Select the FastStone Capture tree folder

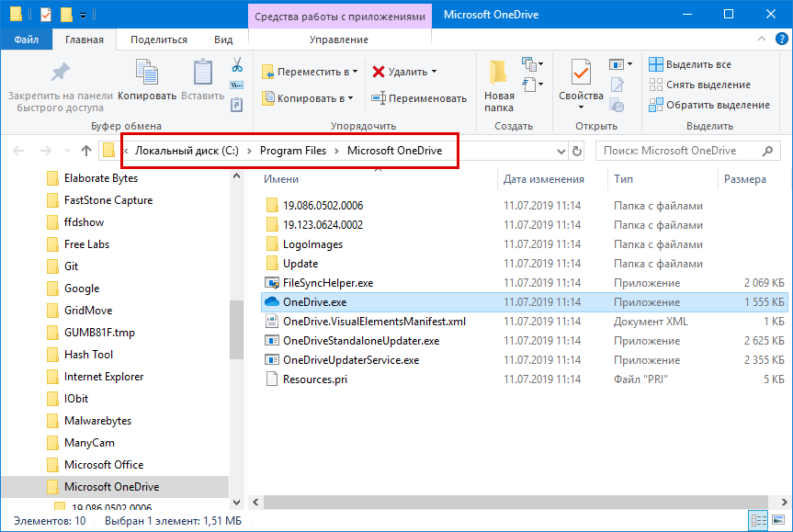tap(108, 200)
